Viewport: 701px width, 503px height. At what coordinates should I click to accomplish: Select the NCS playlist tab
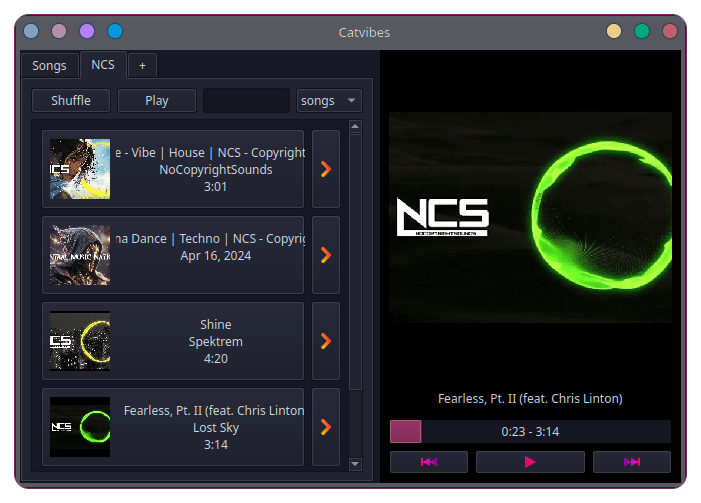tap(103, 65)
